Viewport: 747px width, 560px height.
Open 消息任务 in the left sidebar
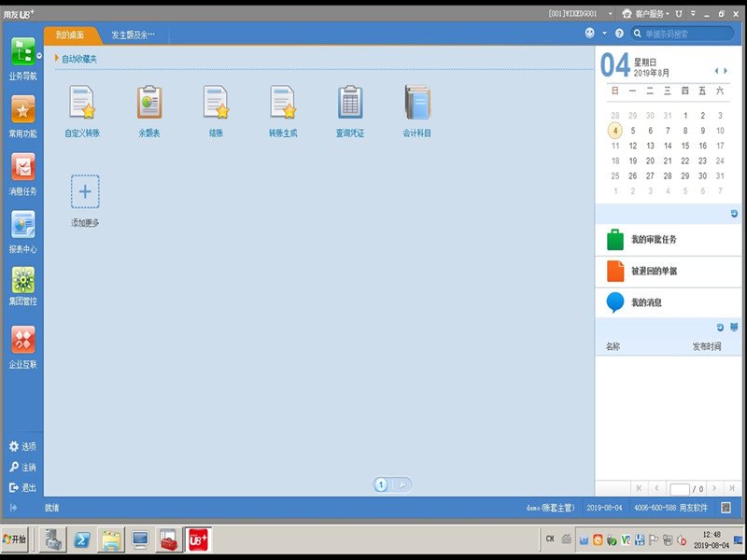point(22,168)
